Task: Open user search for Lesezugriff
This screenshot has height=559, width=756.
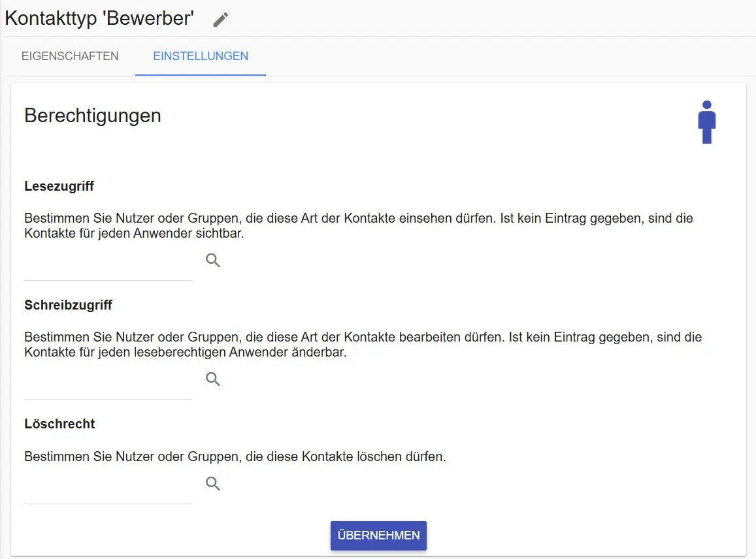Action: point(213,261)
